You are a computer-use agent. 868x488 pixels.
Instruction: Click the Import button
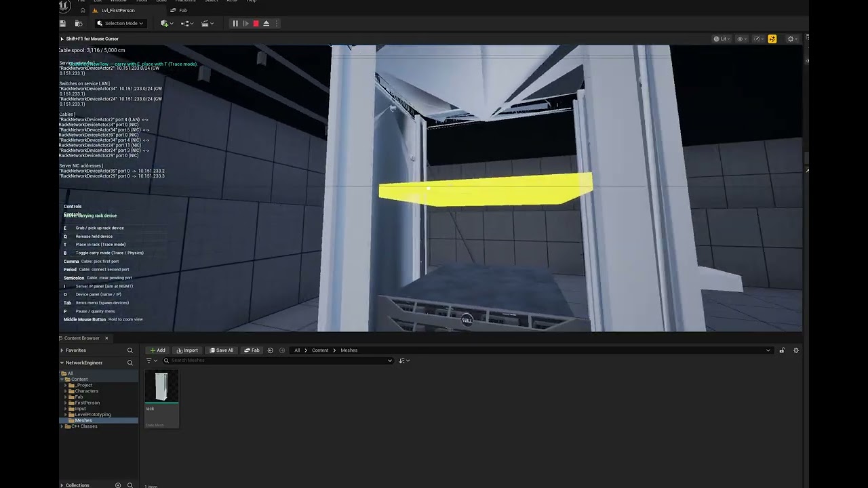click(187, 350)
